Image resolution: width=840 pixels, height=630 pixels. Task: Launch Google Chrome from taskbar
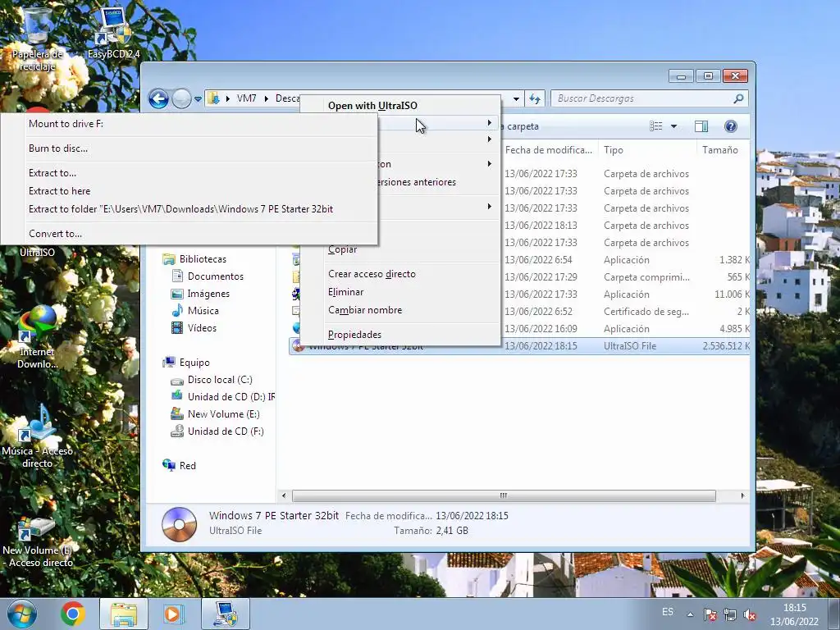[x=73, y=614]
